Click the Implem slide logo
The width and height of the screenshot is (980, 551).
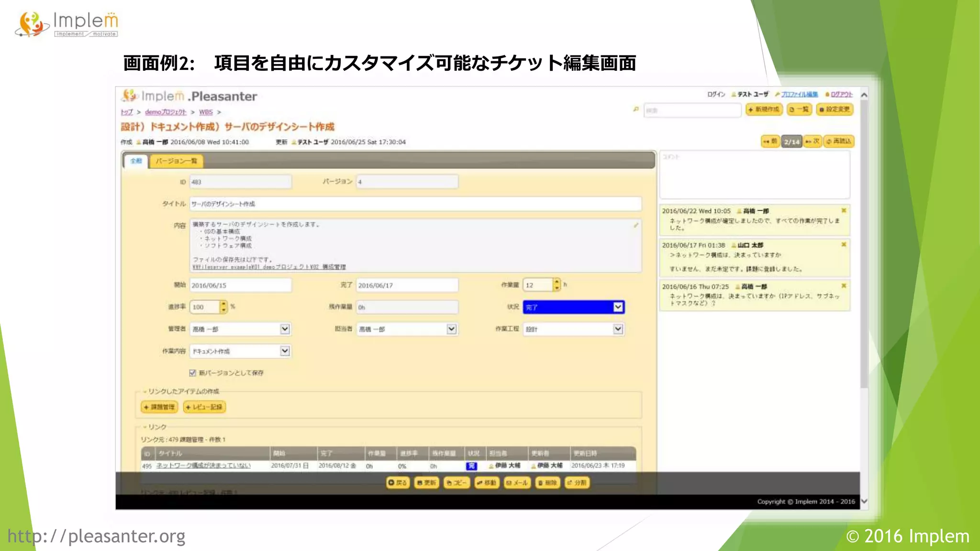(67, 24)
